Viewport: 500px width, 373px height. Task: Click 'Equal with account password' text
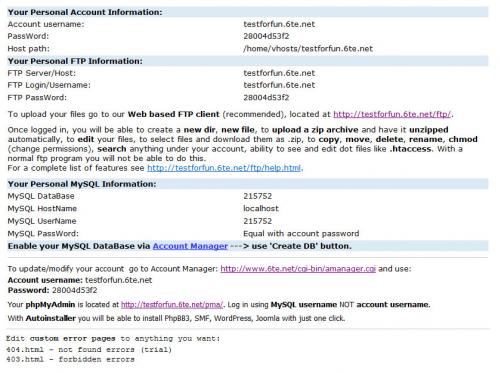(301, 234)
